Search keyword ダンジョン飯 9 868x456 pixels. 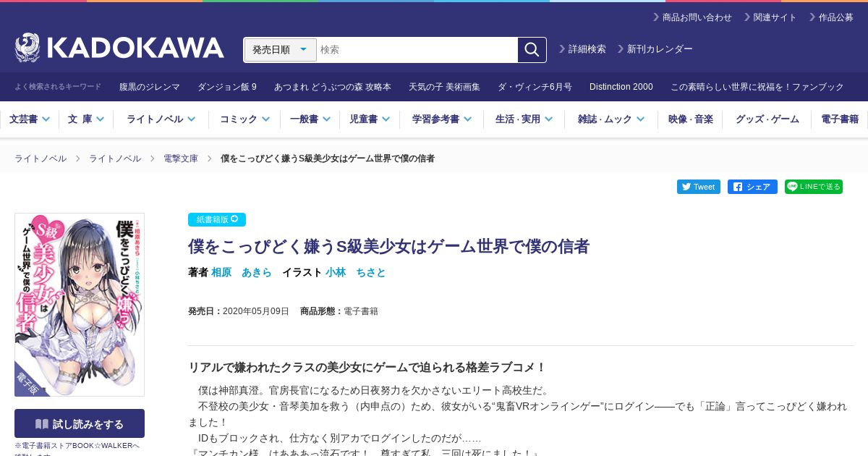pyautogui.click(x=227, y=87)
